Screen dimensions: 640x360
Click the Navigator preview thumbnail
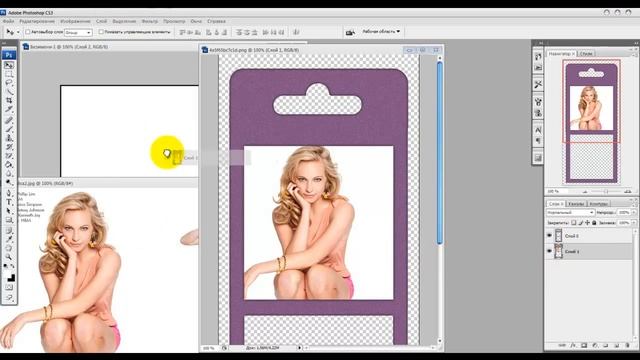coord(591,122)
